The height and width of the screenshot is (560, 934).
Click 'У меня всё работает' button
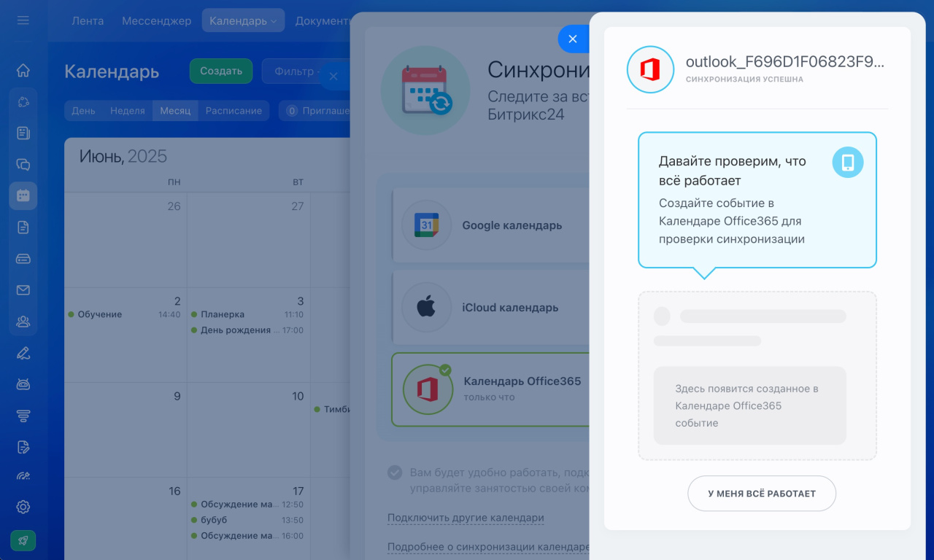pyautogui.click(x=762, y=494)
